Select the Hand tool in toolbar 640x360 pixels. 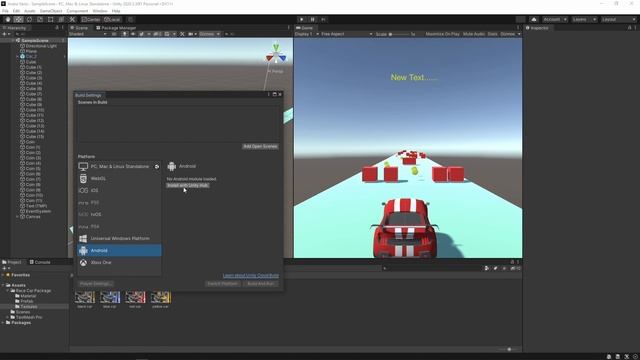[x=8, y=20]
